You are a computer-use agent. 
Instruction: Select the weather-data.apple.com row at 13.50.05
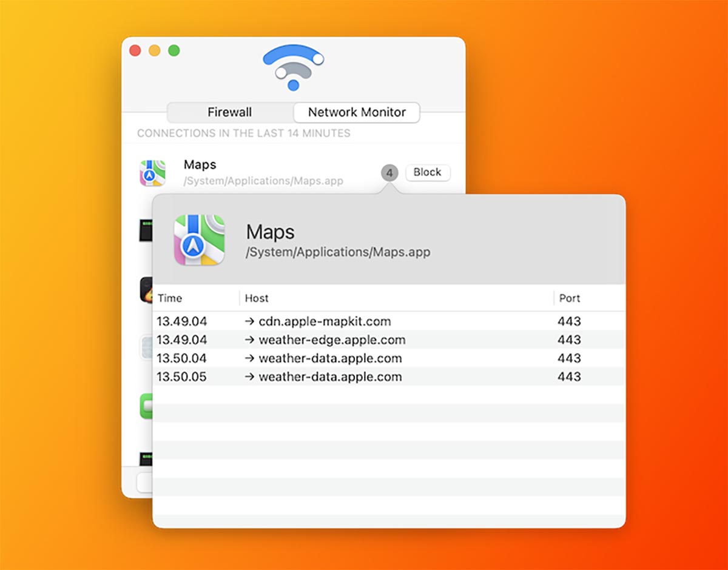point(389,377)
